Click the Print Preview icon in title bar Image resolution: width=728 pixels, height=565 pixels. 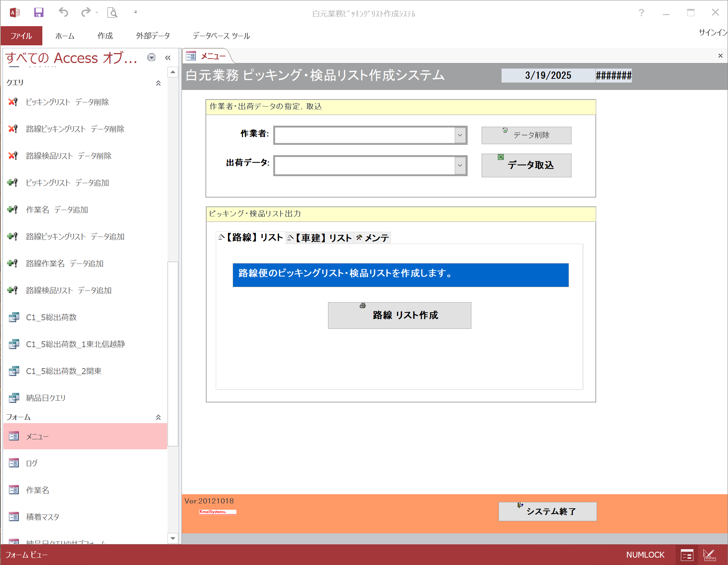(112, 13)
